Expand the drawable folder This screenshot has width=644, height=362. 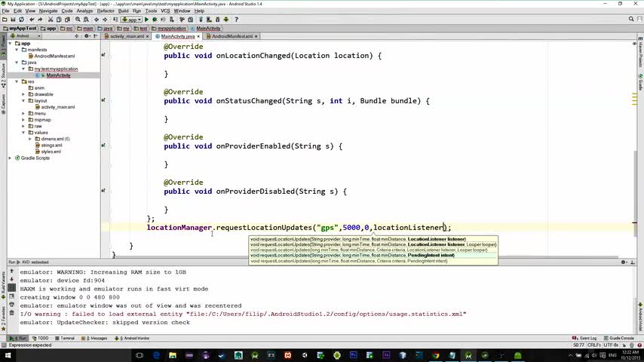[23, 94]
